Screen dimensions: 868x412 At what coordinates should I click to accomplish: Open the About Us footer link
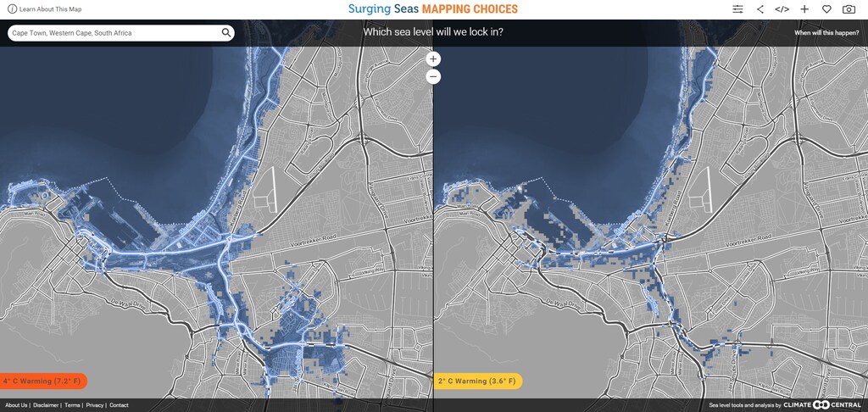(16, 405)
